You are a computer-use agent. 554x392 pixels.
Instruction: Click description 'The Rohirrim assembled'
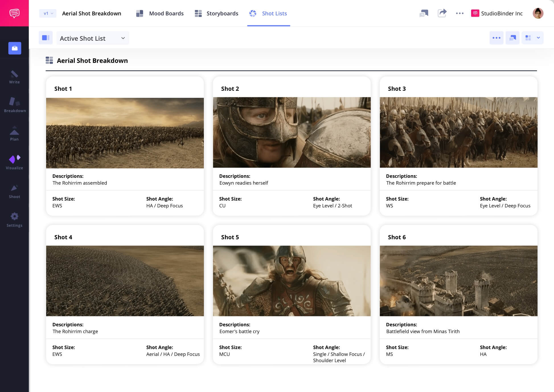click(x=80, y=183)
